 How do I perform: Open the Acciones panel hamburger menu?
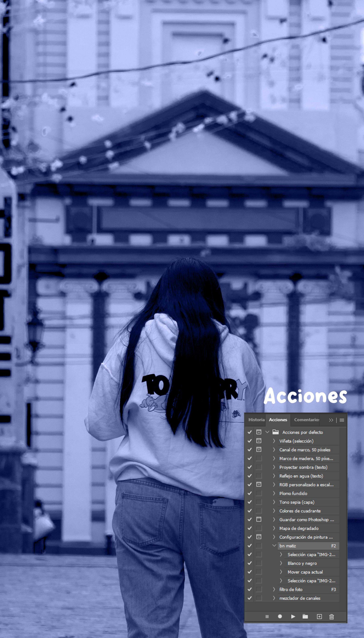point(342,420)
